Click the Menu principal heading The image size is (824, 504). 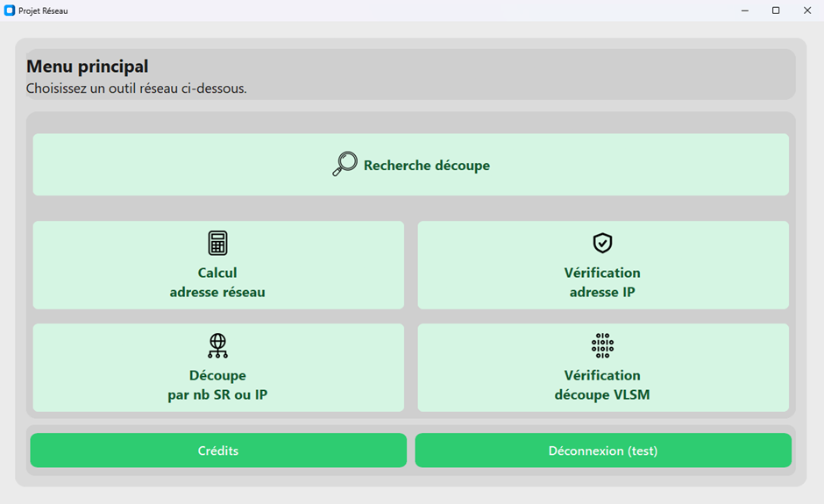pyautogui.click(x=87, y=67)
